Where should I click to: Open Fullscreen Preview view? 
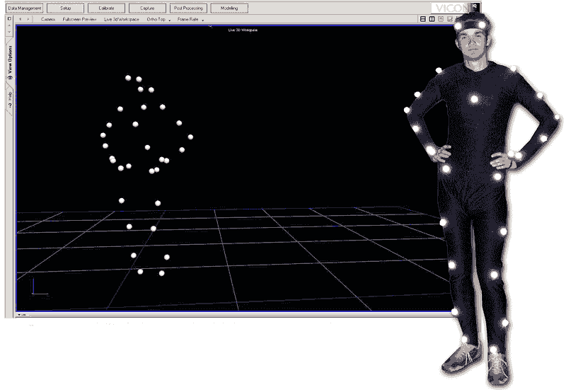79,20
